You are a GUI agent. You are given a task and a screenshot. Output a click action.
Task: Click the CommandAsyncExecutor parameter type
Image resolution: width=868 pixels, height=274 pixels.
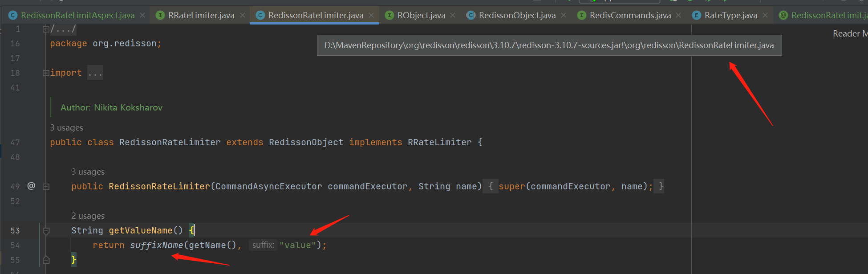pos(269,186)
